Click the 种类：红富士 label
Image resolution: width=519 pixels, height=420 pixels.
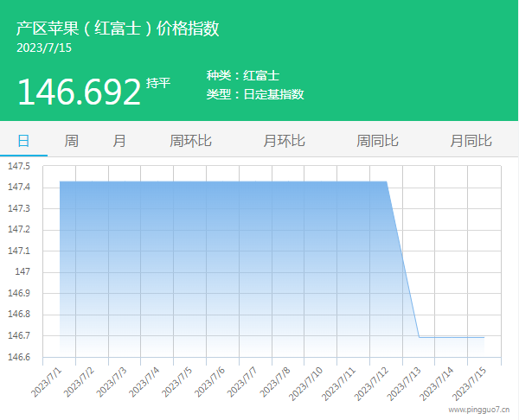pyautogui.click(x=242, y=76)
